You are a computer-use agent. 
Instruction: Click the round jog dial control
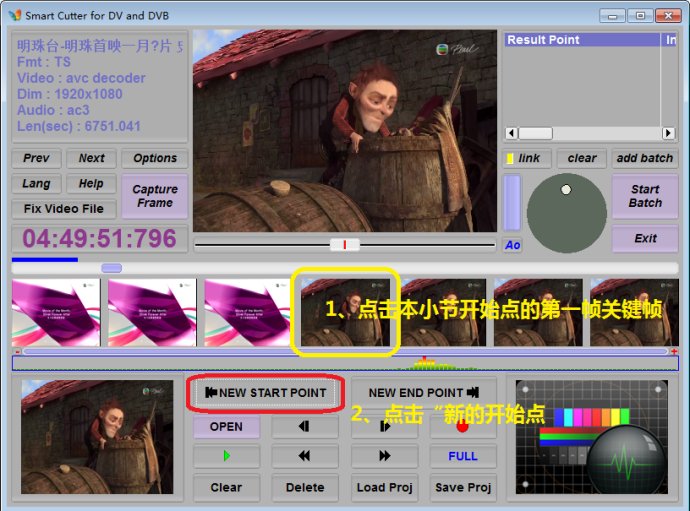(567, 213)
